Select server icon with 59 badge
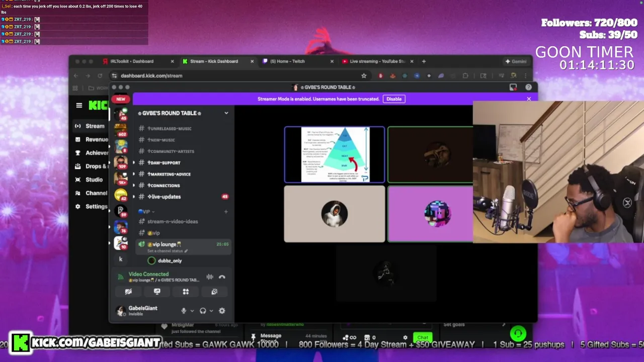The width and height of the screenshot is (644, 362). (x=121, y=211)
